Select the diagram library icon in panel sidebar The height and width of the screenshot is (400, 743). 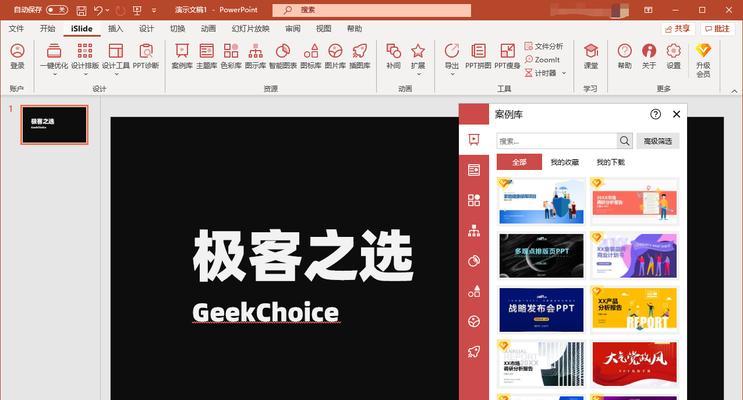(x=474, y=230)
